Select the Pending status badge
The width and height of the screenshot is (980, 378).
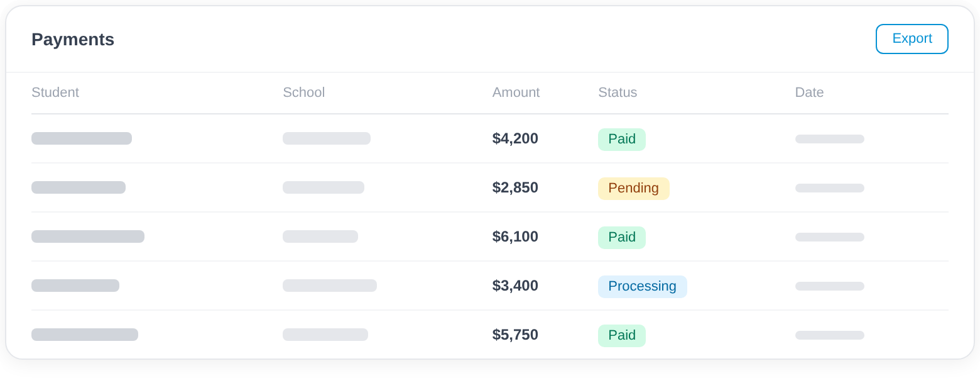[x=633, y=188]
